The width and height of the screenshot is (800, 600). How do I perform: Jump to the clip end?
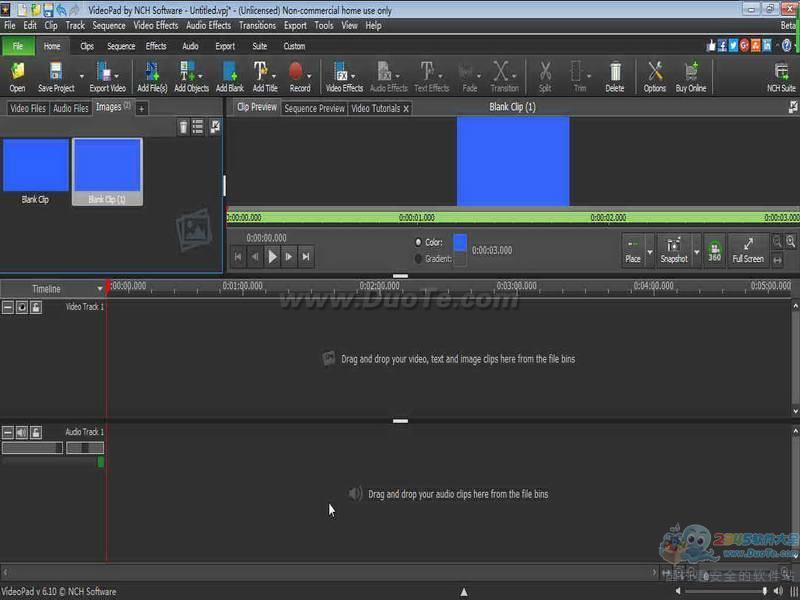[x=306, y=257]
